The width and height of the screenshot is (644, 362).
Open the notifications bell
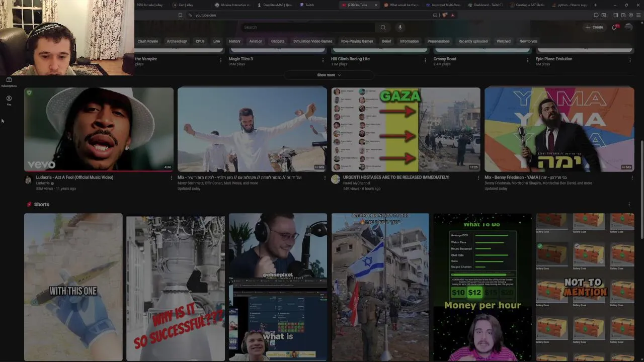[x=614, y=27]
